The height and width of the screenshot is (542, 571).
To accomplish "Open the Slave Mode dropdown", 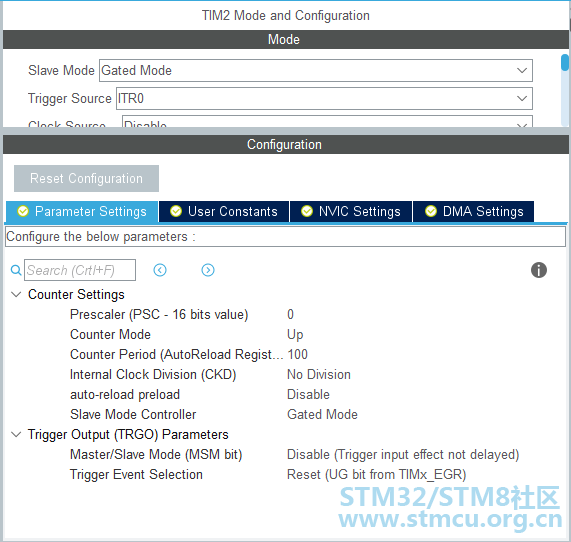I will pyautogui.click(x=316, y=70).
